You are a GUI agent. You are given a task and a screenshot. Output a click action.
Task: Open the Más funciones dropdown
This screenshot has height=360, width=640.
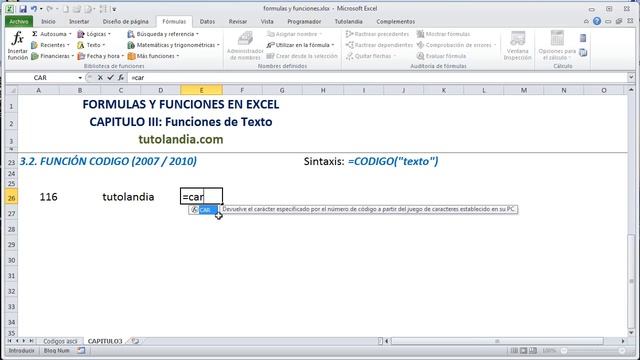pos(153,56)
